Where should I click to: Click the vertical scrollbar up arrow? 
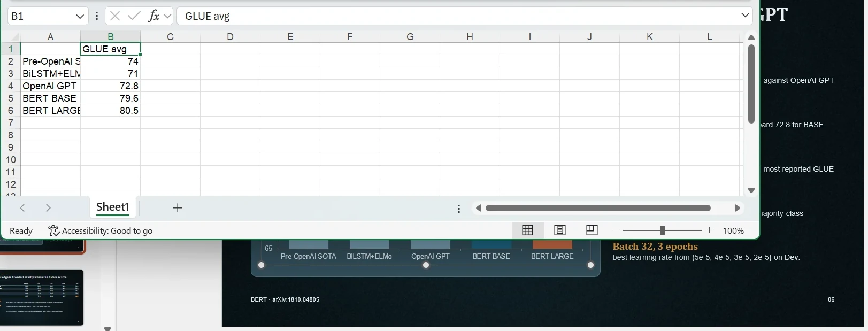coord(751,37)
